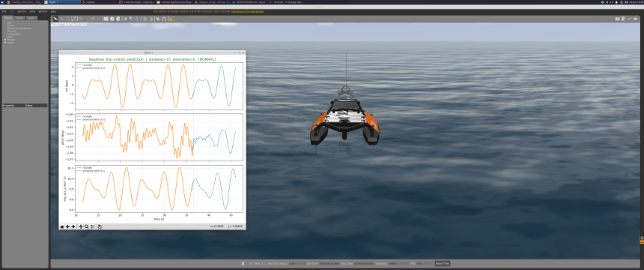Image resolution: width=644 pixels, height=270 pixels.
Task: Insert a box shape from toolbar
Action: 106,19
